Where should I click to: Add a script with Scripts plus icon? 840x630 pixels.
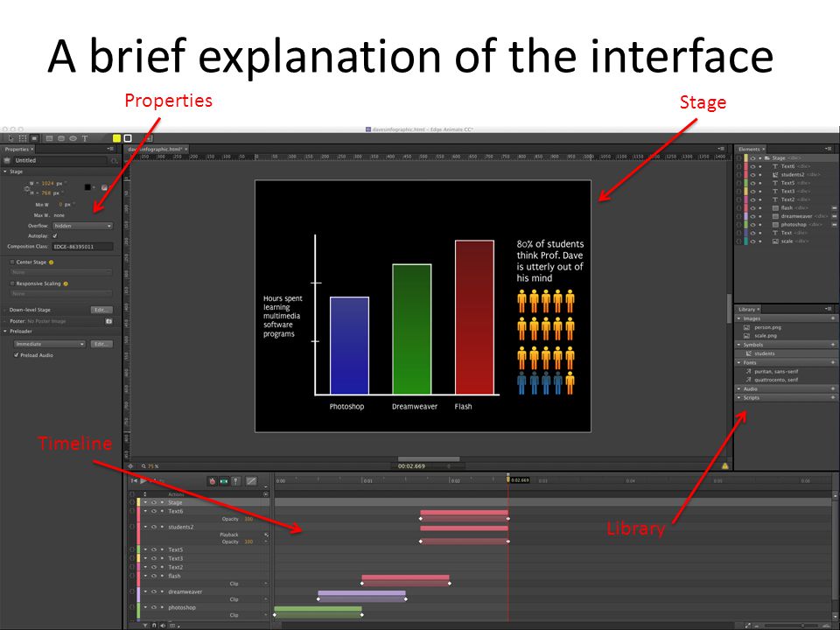tap(833, 397)
